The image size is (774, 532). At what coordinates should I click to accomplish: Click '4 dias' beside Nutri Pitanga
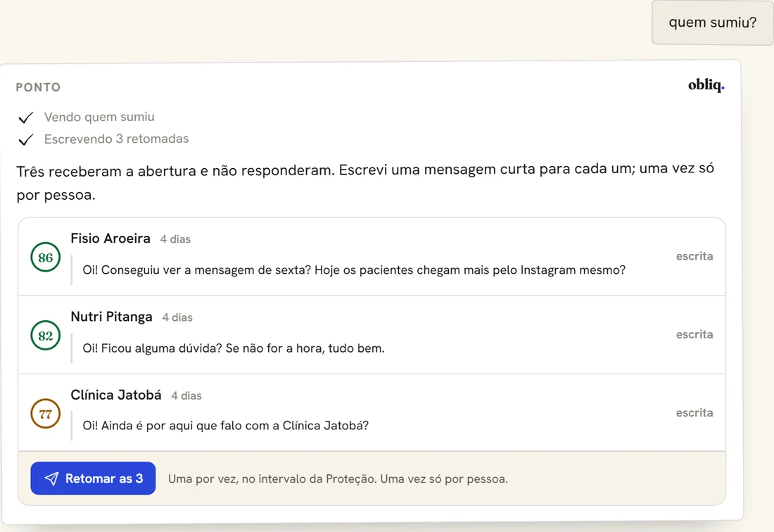(177, 318)
